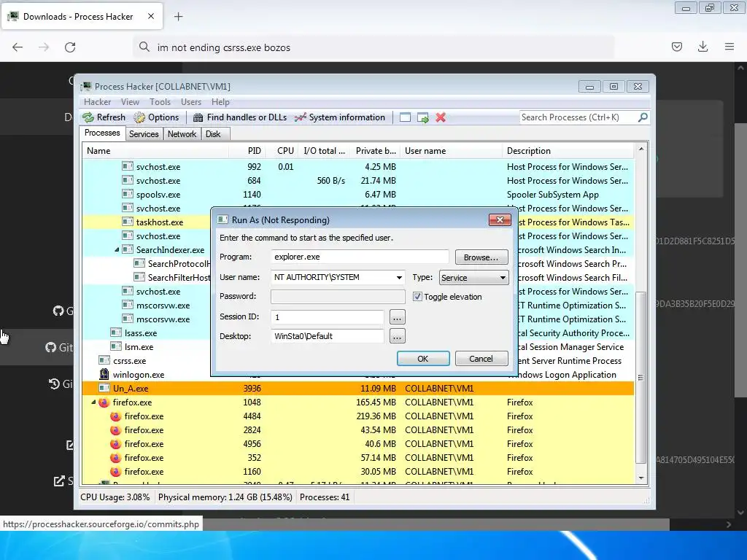Select the Processes tab
Image resolution: width=747 pixels, height=560 pixels.
[x=102, y=133]
